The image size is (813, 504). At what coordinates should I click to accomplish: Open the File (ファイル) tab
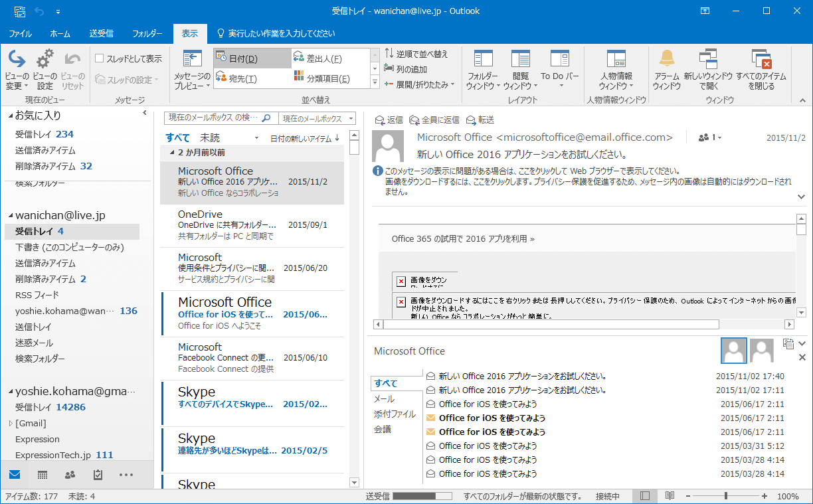[20, 33]
